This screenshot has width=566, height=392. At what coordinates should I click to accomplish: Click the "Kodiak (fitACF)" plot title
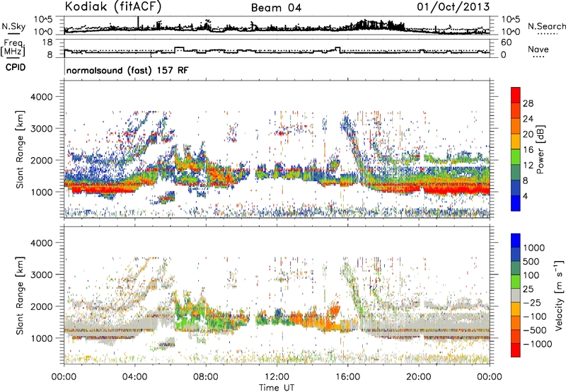(x=113, y=7)
